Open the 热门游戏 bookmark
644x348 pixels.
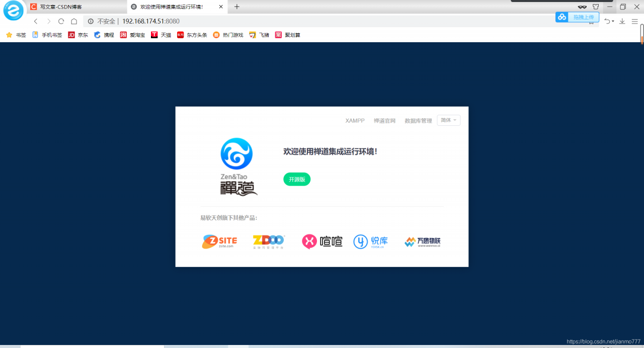pos(228,35)
